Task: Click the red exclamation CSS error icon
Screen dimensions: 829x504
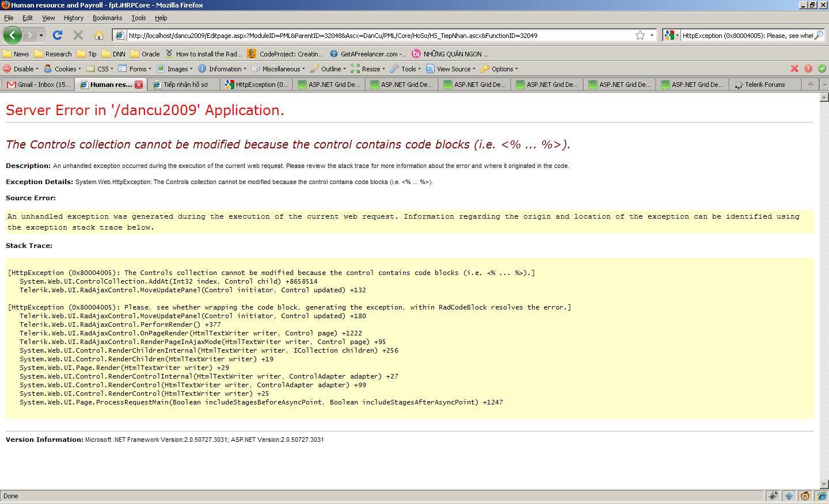Action: 808,68
